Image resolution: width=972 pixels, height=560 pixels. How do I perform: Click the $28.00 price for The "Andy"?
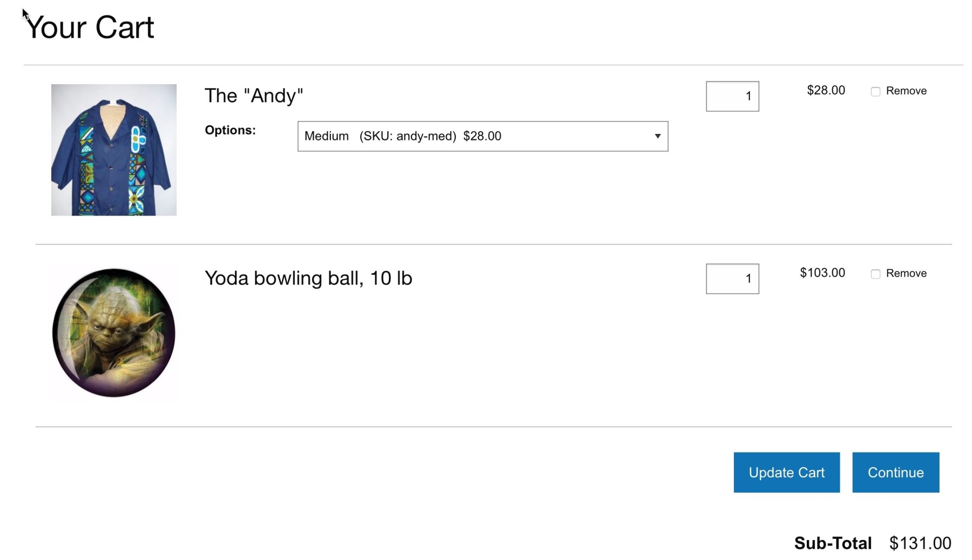[x=826, y=90]
